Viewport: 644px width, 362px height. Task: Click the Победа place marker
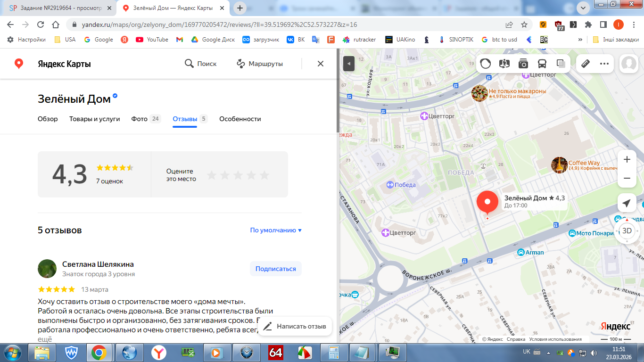coord(390,185)
